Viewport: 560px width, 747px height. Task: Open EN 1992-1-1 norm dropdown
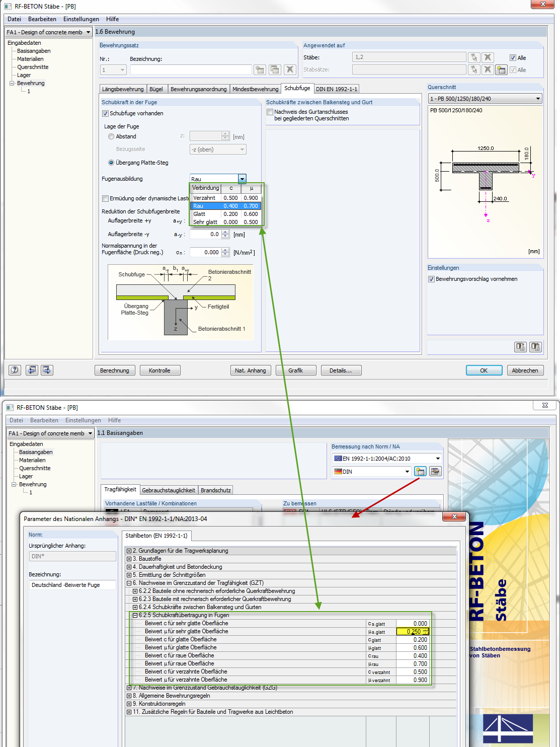tap(438, 459)
